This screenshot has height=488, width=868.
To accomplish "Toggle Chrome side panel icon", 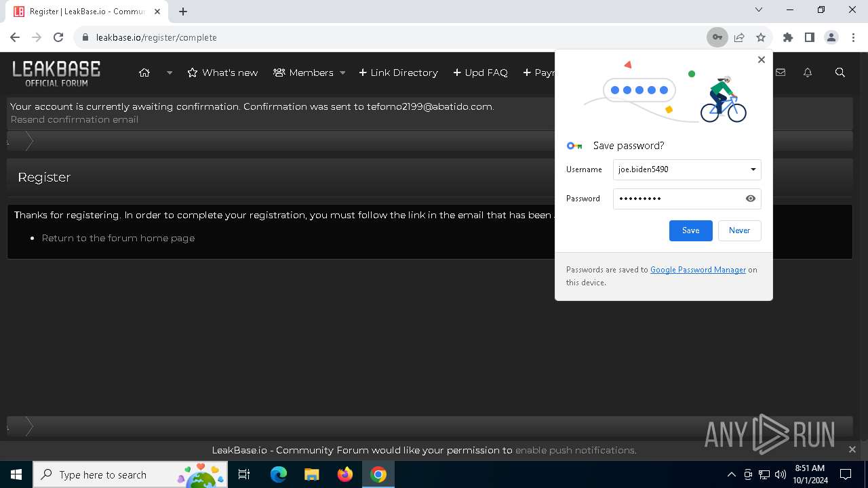I will [810, 37].
